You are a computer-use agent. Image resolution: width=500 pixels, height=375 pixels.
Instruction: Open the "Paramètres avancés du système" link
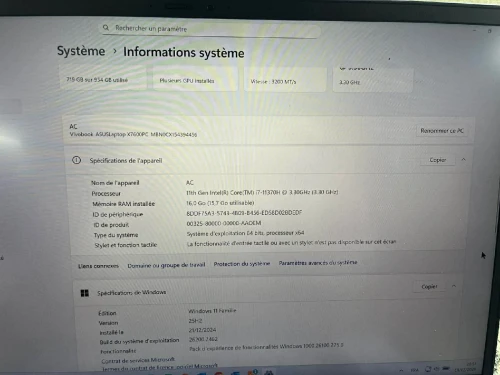pyautogui.click(x=318, y=263)
